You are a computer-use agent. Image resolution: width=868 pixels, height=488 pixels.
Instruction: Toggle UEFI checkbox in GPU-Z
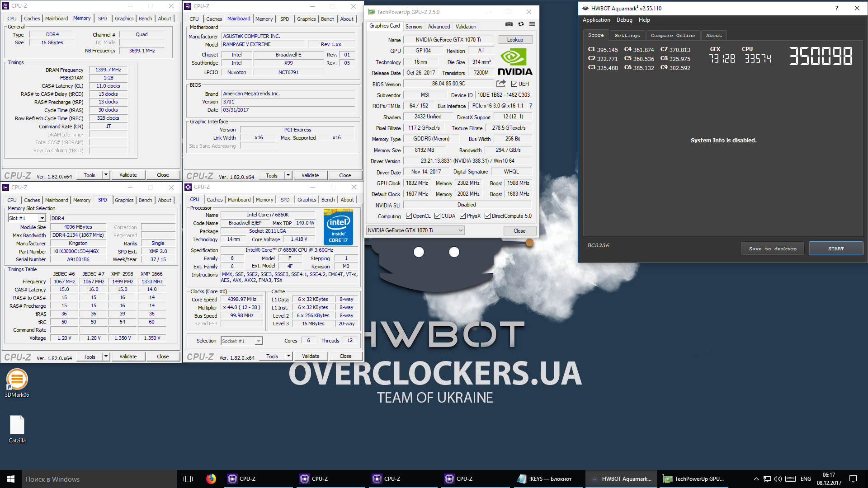[514, 84]
